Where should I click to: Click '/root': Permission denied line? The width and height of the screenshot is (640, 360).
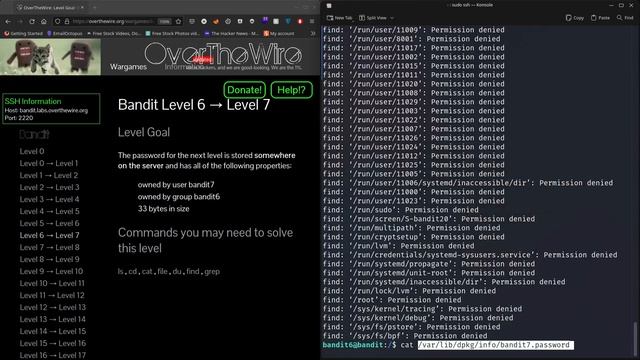pyautogui.click(x=392, y=300)
